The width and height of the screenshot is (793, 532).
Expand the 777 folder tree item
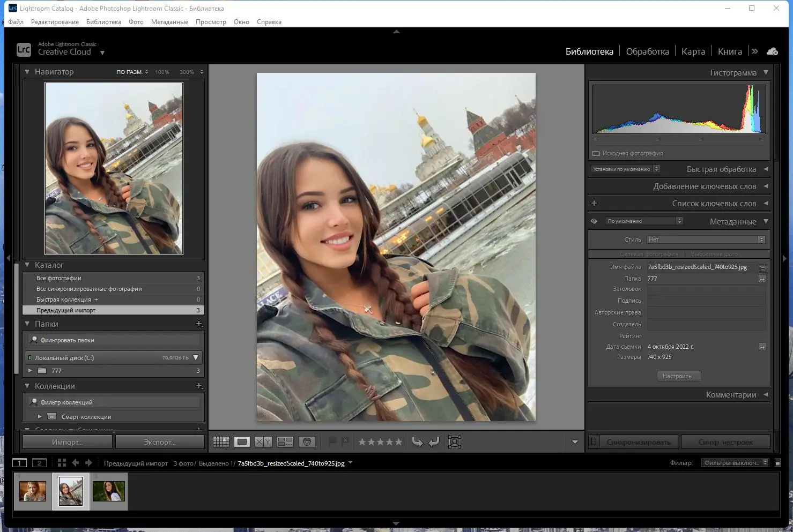(30, 371)
